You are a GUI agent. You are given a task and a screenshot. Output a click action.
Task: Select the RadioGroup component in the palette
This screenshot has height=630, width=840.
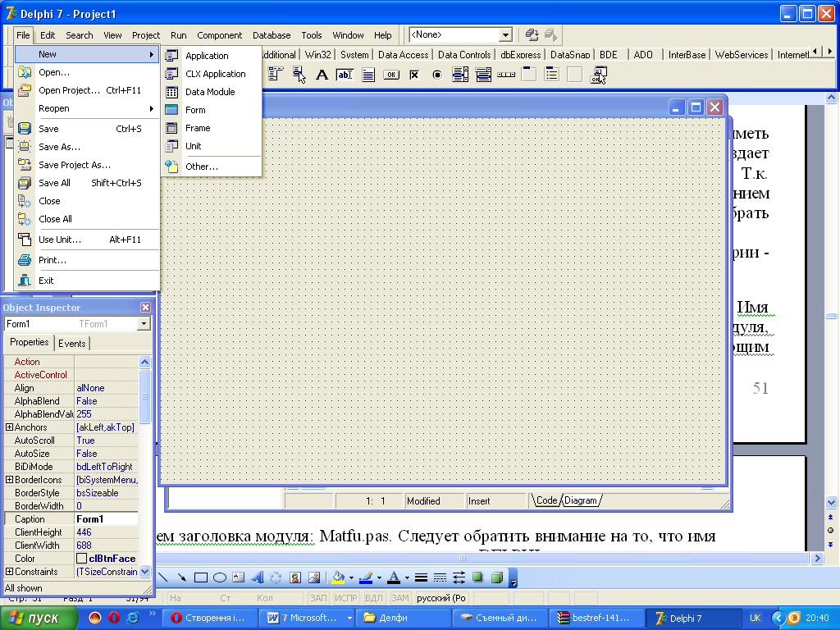(x=552, y=75)
